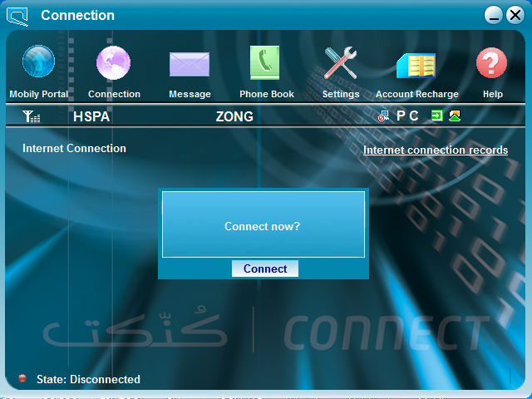Open the Account Recharge SIM card icon
This screenshot has height=399, width=532.
pos(416,66)
